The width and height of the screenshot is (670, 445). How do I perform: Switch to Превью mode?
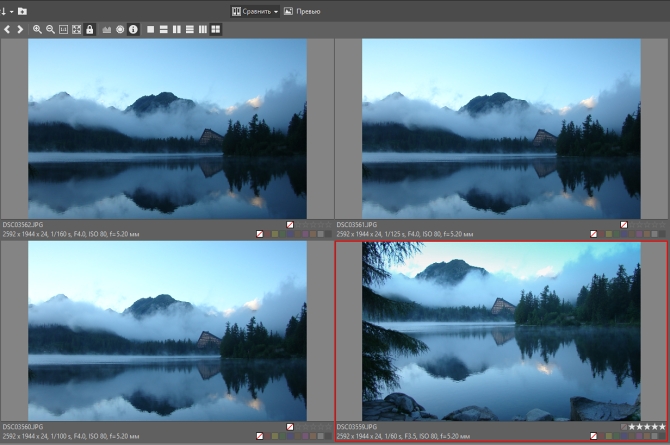(x=302, y=11)
